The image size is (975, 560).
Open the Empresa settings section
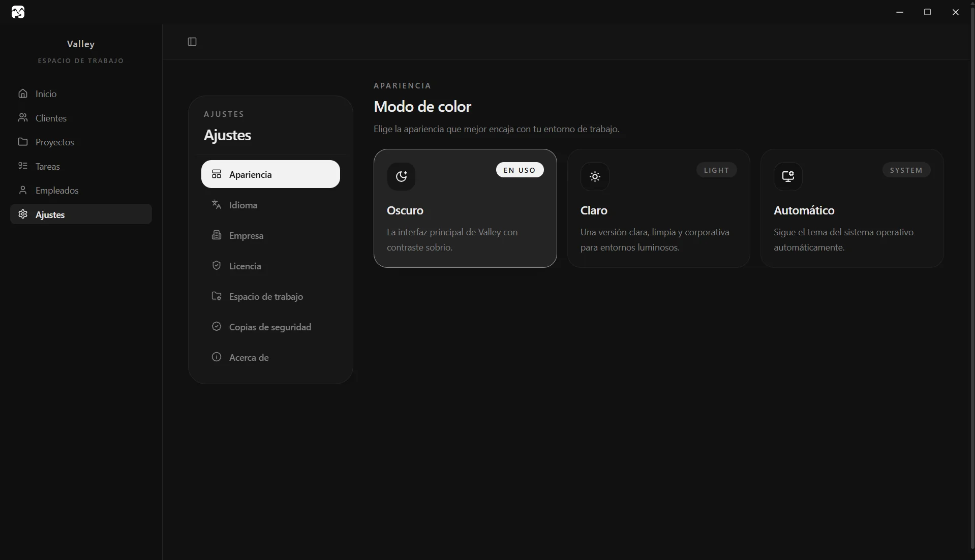[x=246, y=235]
